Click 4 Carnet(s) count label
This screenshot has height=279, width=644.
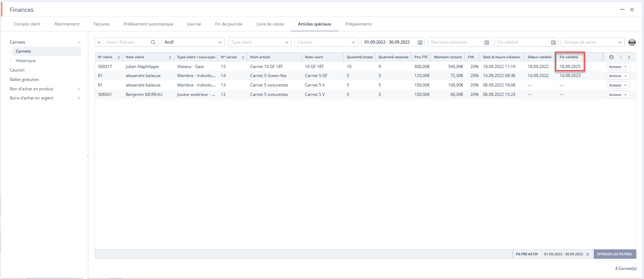(625, 269)
